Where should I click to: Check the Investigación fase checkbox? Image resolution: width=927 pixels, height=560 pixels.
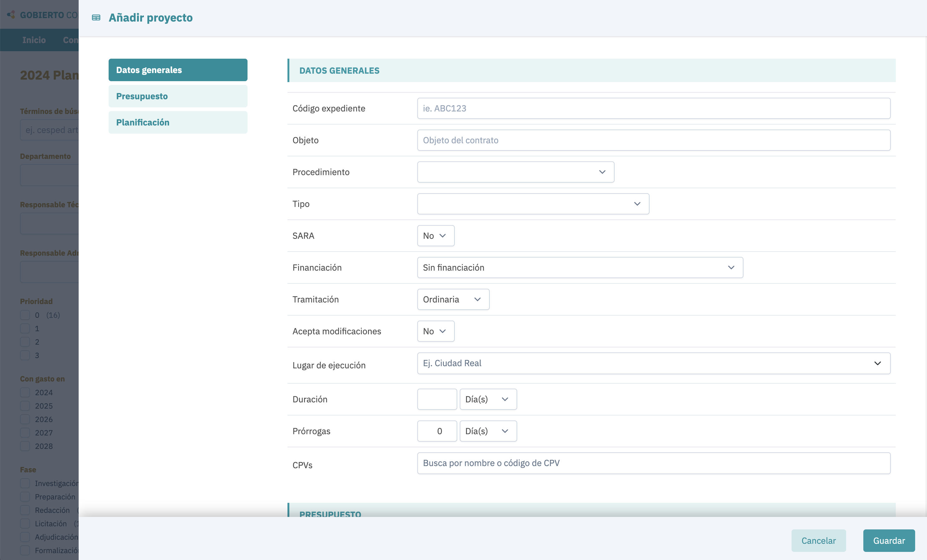click(25, 484)
